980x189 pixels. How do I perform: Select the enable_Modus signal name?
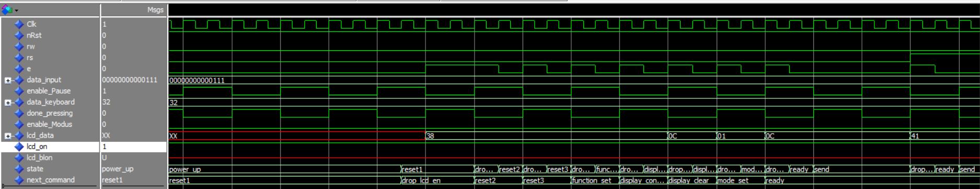[50, 124]
